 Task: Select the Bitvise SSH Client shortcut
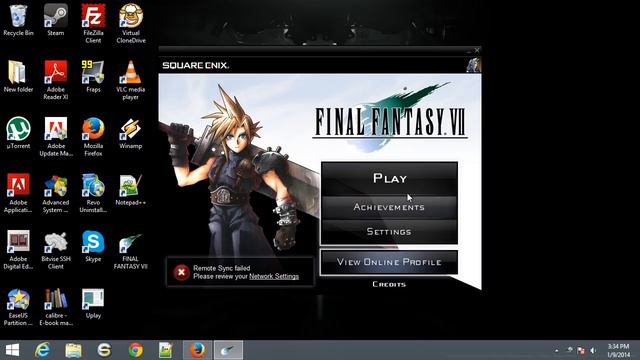(56, 249)
